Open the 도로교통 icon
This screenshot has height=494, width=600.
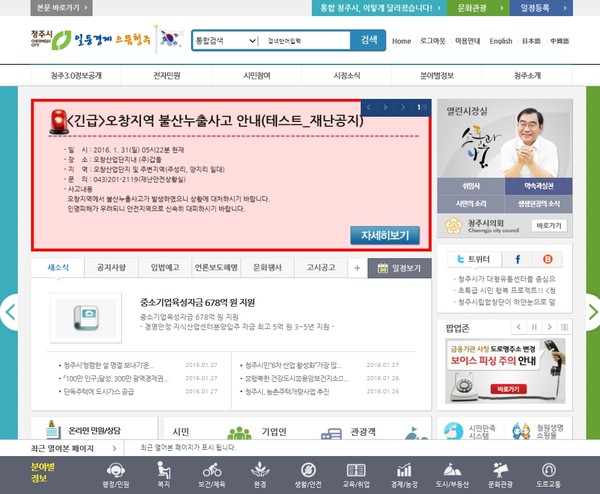coord(548,475)
